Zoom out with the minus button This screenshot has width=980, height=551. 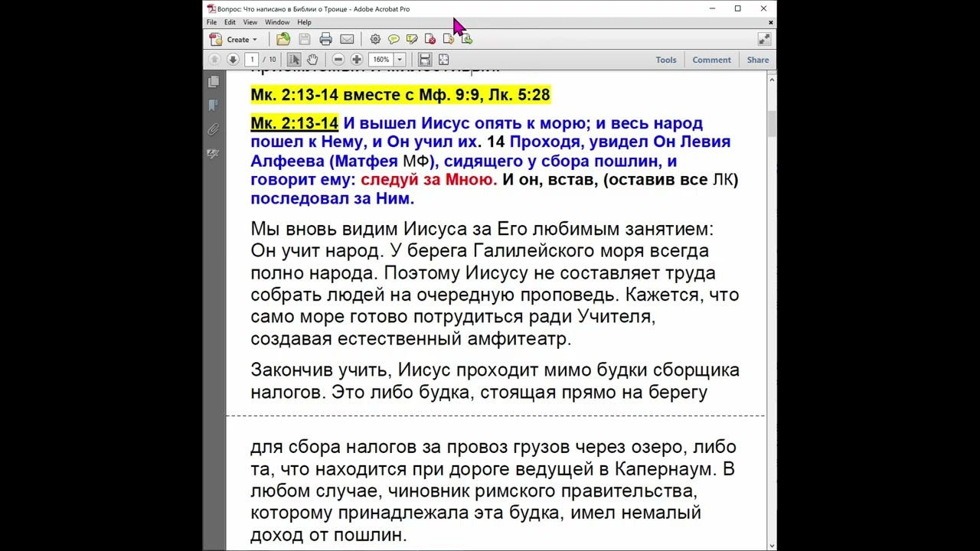pyautogui.click(x=338, y=60)
